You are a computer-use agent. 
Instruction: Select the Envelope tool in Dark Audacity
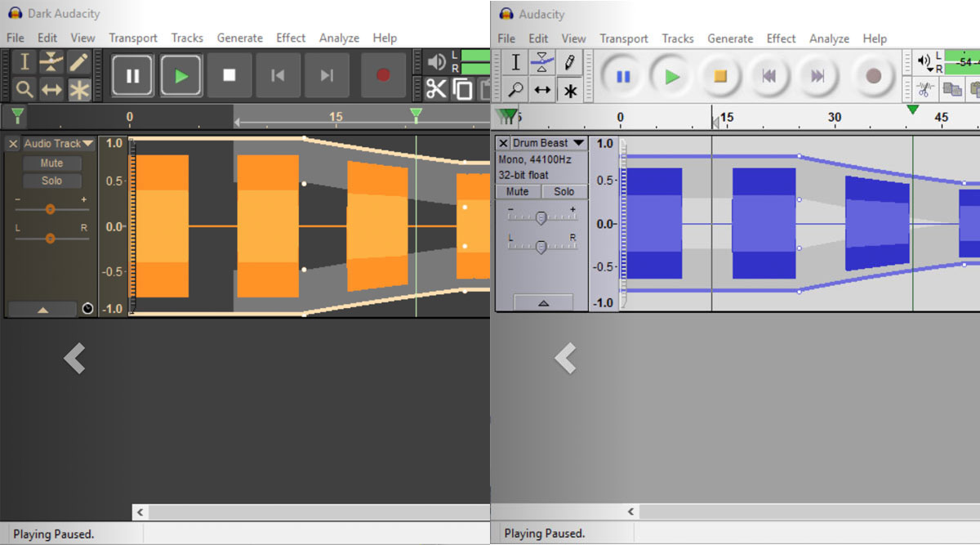pos(51,62)
